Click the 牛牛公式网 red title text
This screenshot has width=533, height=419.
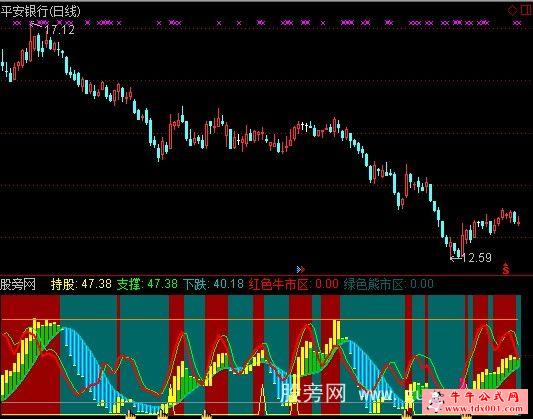point(485,397)
